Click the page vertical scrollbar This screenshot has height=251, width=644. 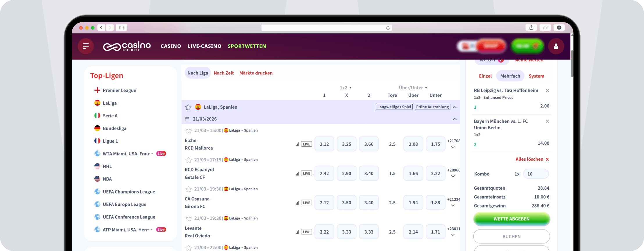[x=572, y=64]
